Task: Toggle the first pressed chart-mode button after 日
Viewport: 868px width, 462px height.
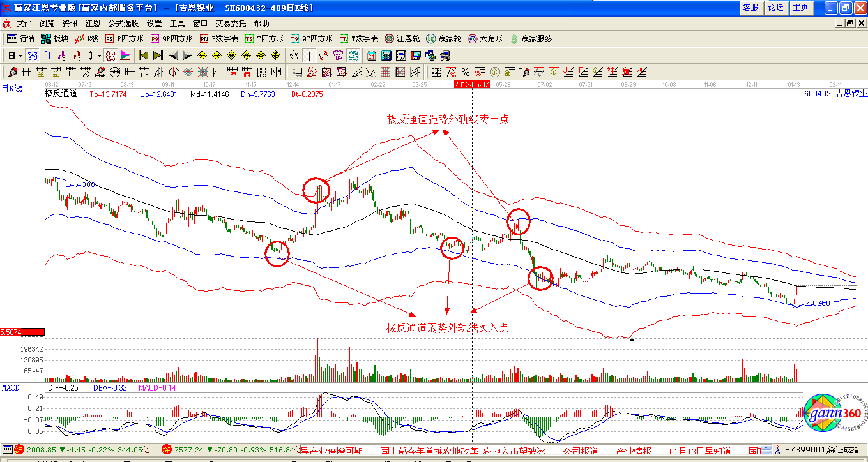Action: point(32,56)
